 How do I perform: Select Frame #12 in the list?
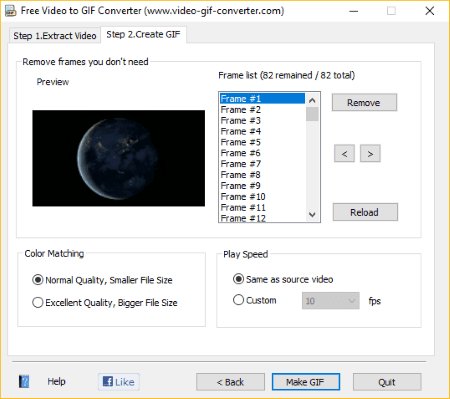coord(262,218)
